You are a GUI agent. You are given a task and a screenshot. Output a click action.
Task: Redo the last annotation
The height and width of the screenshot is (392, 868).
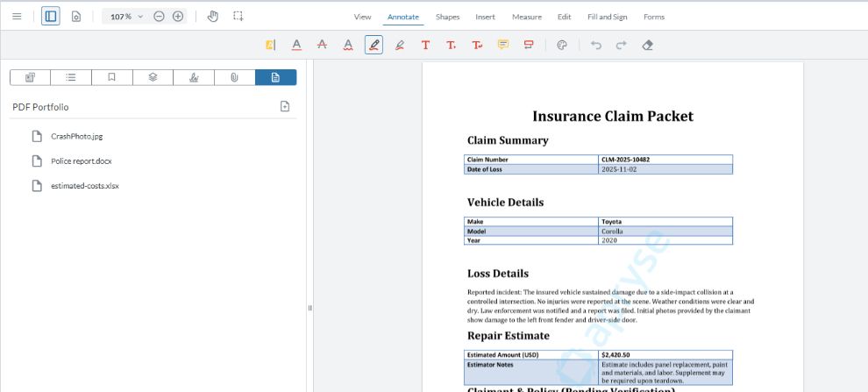[x=622, y=45]
